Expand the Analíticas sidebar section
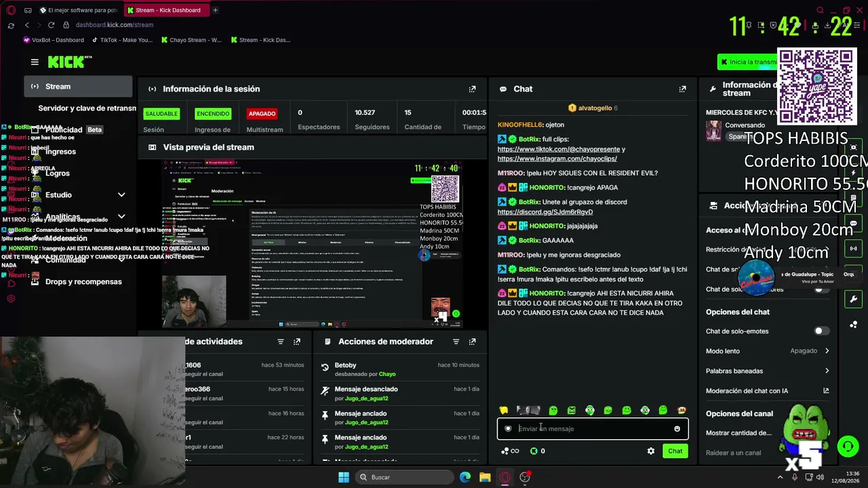The width and height of the screenshot is (868, 488). tap(121, 217)
